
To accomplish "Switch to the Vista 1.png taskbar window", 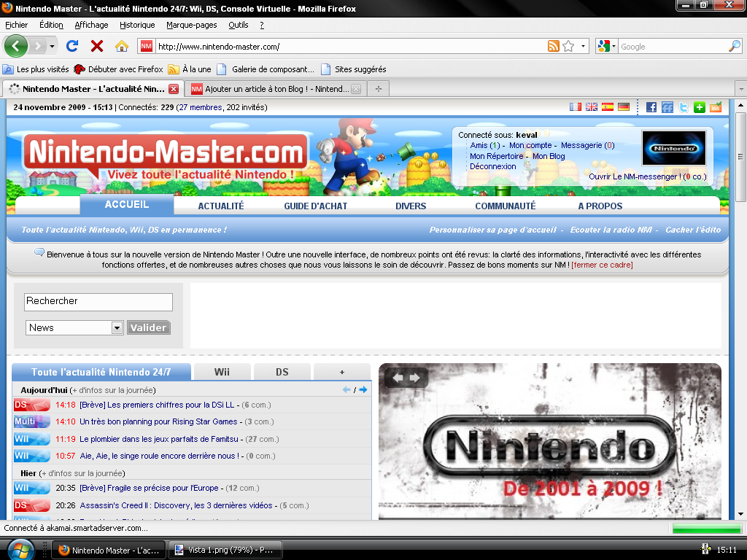I will tap(226, 550).
